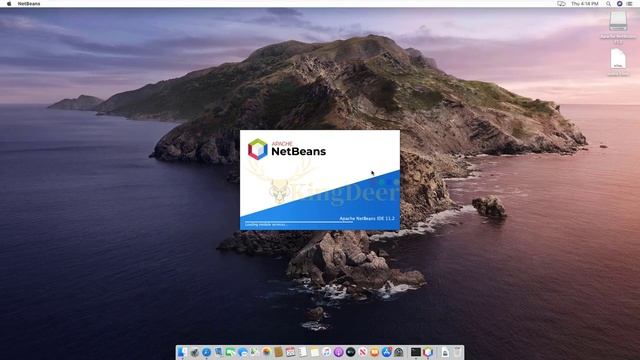The image size is (640, 360).
Task: Click NetBeans cube icon in the Dock
Action: tap(428, 352)
